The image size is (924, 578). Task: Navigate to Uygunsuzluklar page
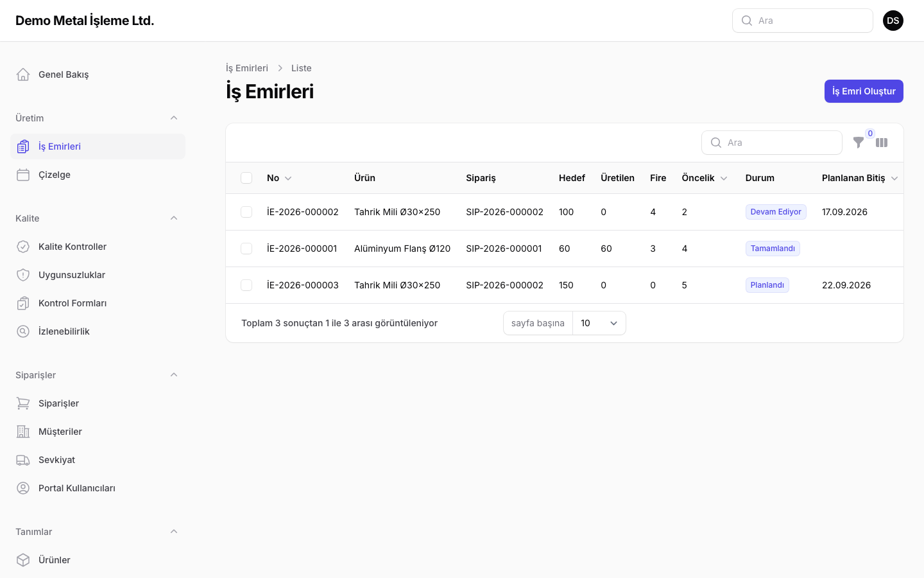(x=98, y=275)
